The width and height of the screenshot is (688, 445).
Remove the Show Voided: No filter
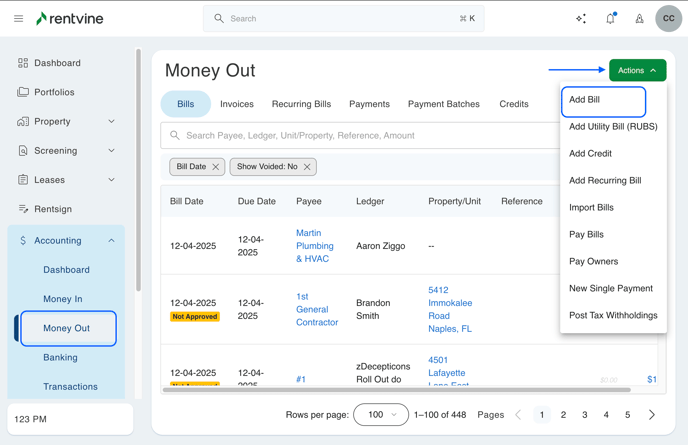[x=307, y=167]
